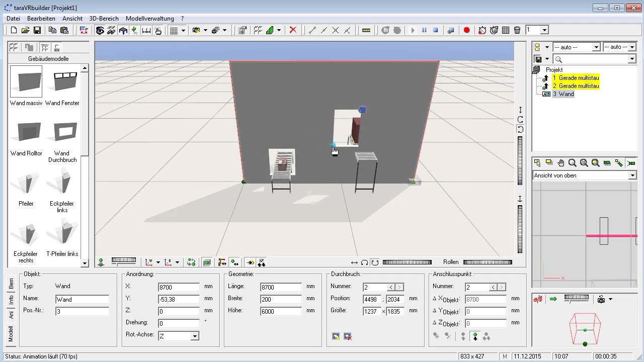Open the Datei menu
The height and width of the screenshot is (362, 644).
13,18
